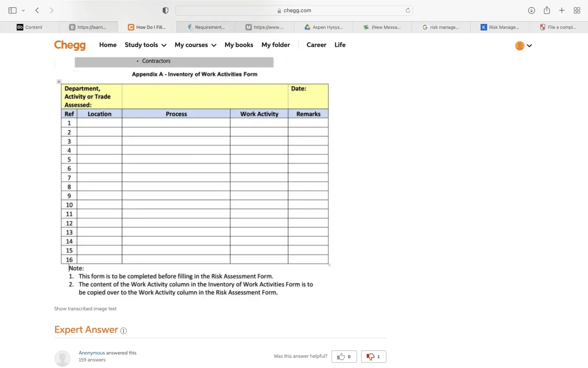588x368 pixels.
Task: Open a new tab with plus icon
Action: [562, 10]
